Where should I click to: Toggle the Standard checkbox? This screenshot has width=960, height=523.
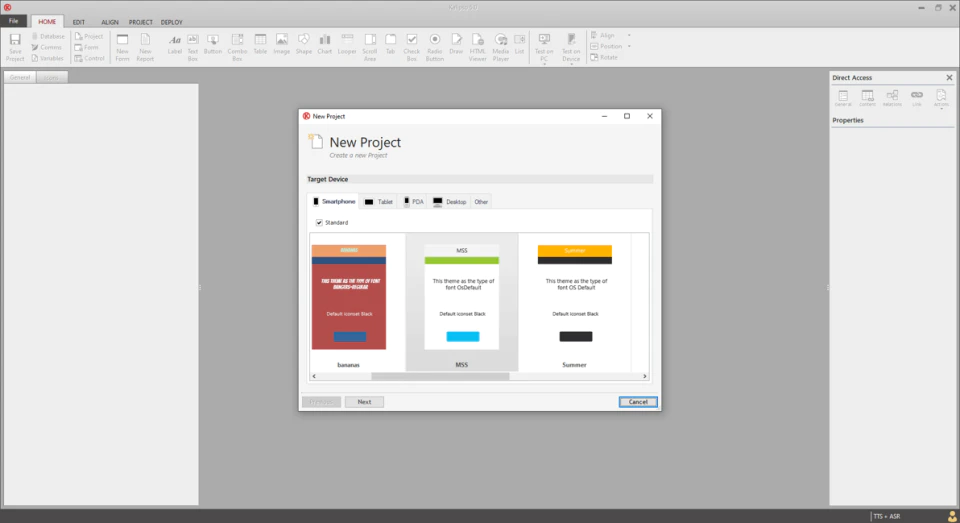pyautogui.click(x=319, y=222)
